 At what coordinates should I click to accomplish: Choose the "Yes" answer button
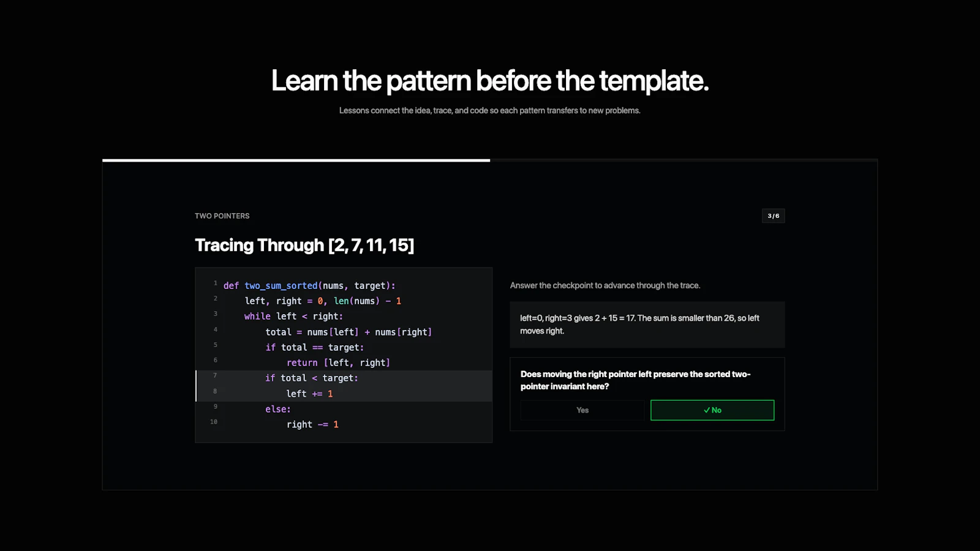pos(582,410)
